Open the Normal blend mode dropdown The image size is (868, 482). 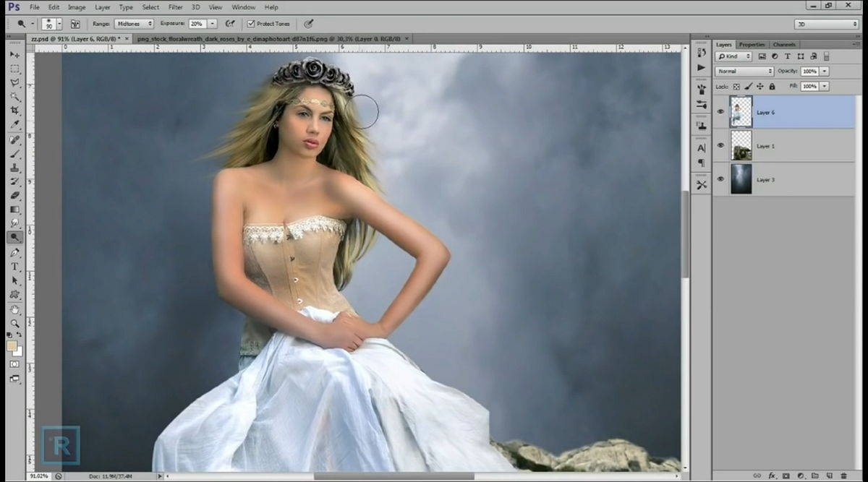tap(744, 72)
